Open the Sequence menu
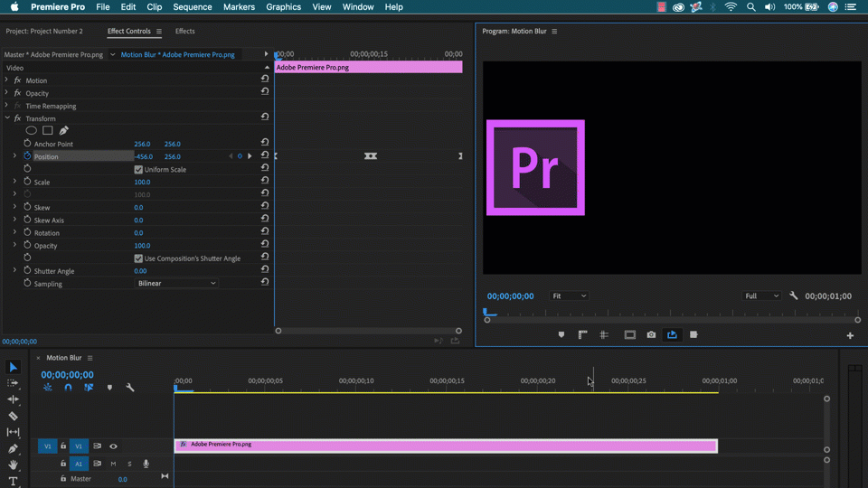Screen dimensions: 868x488 pos(192,7)
